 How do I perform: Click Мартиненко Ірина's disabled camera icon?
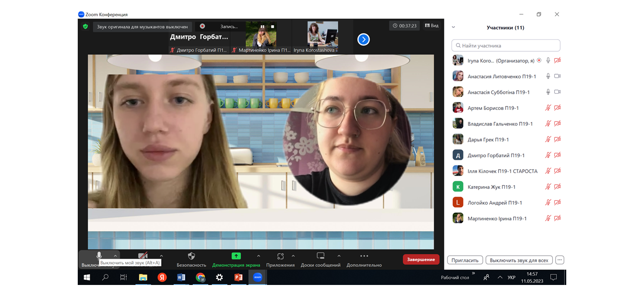pos(557,218)
